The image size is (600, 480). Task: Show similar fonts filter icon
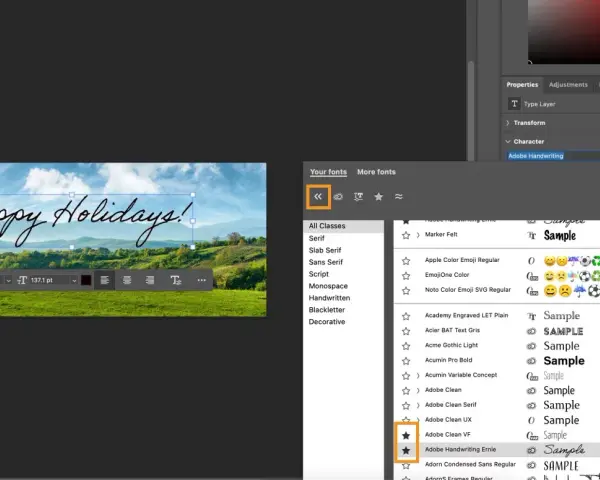399,197
